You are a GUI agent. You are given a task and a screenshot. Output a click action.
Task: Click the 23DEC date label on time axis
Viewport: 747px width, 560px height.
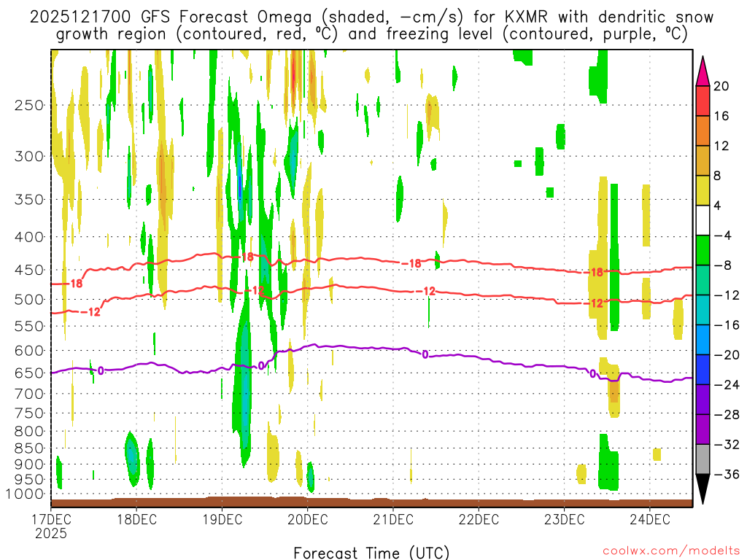(564, 519)
